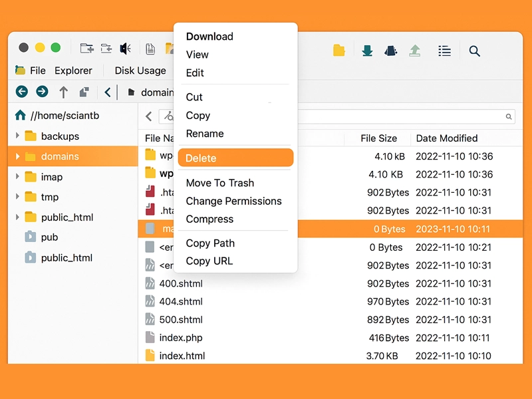Go forward with right arrow button
This screenshot has width=532, height=399.
click(x=42, y=92)
